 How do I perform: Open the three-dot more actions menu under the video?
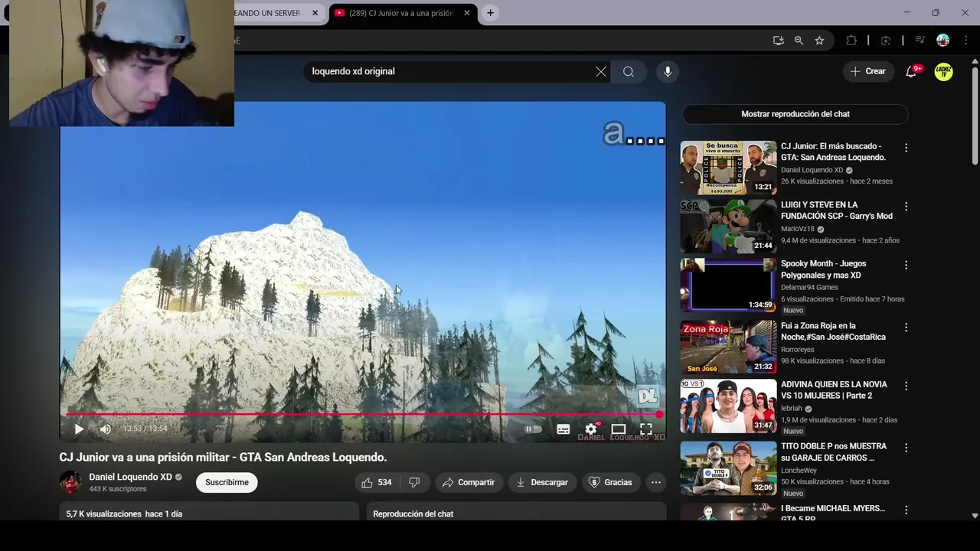(x=655, y=482)
